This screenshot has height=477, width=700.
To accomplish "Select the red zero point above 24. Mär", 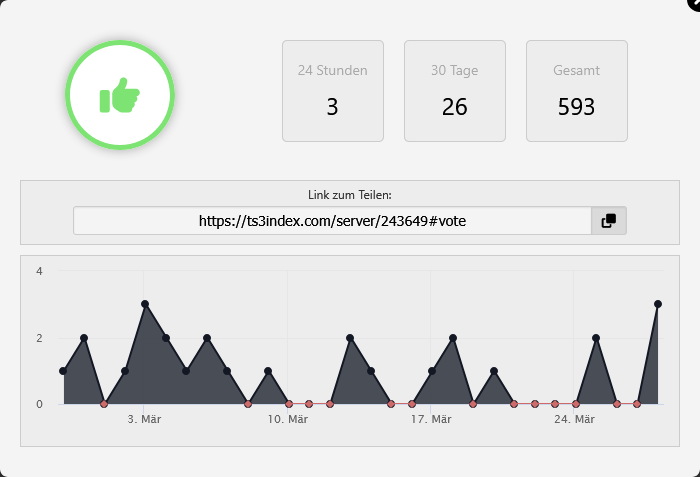I will 575,404.
